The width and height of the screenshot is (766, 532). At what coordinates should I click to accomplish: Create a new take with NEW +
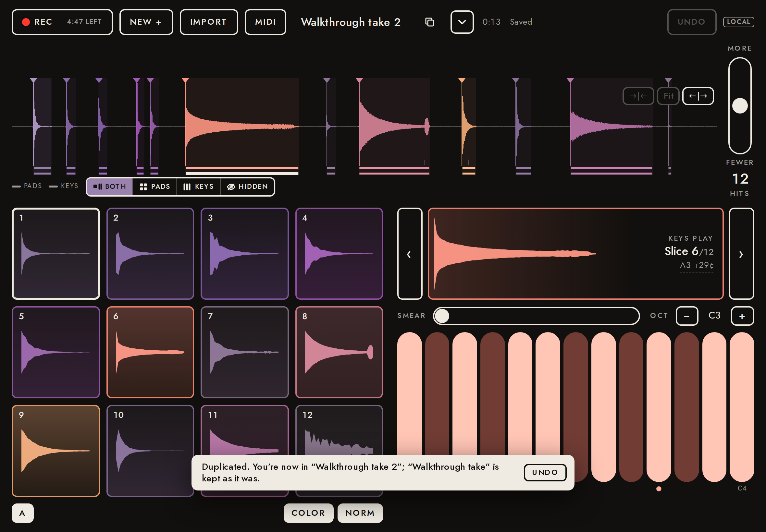pyautogui.click(x=146, y=22)
